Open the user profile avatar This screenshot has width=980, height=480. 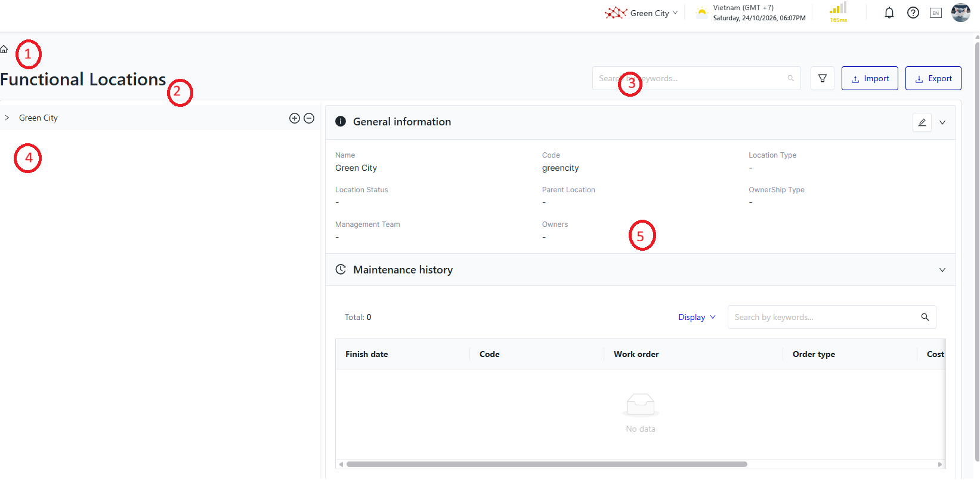point(960,13)
